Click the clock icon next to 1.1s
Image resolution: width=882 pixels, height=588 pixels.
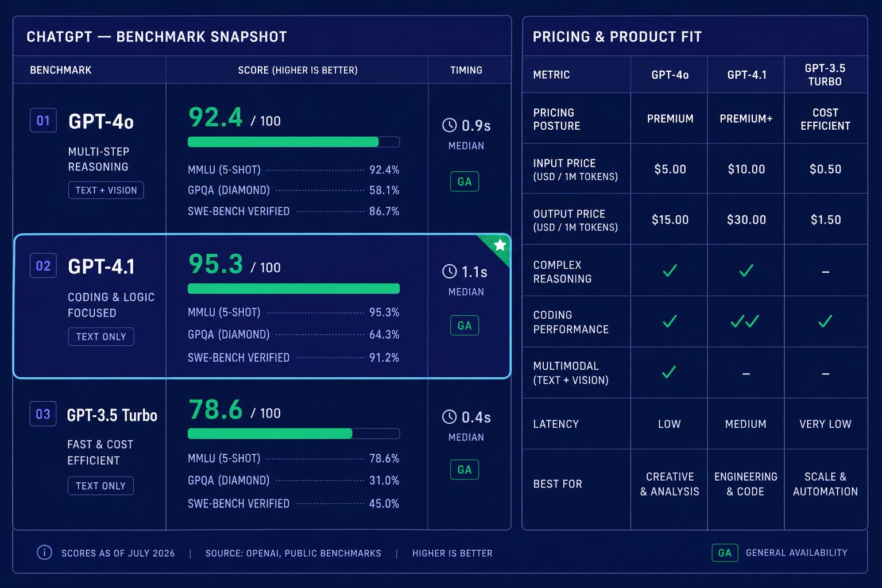pos(450,272)
